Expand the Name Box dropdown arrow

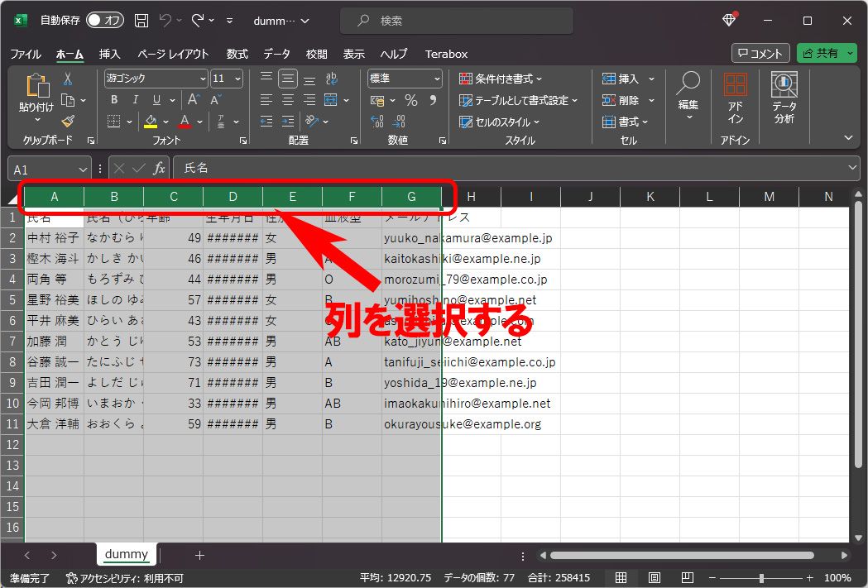(83, 170)
